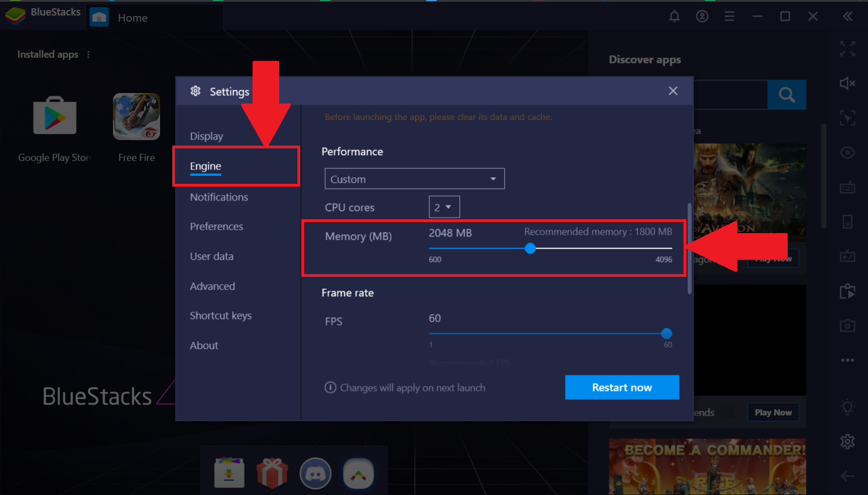
Task: Open the app center download icon in dock
Action: pyautogui.click(x=229, y=473)
